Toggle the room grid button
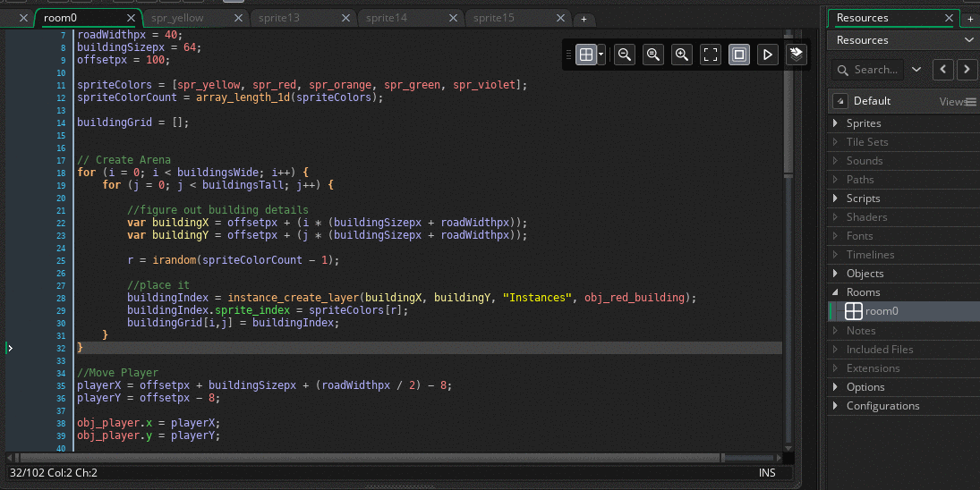Screen dimensions: 980x490 585,55
